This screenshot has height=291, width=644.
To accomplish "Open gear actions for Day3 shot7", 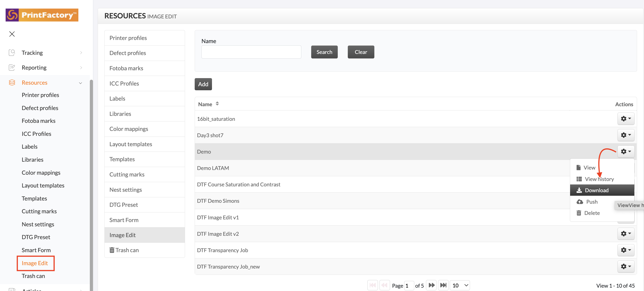I will pyautogui.click(x=626, y=135).
